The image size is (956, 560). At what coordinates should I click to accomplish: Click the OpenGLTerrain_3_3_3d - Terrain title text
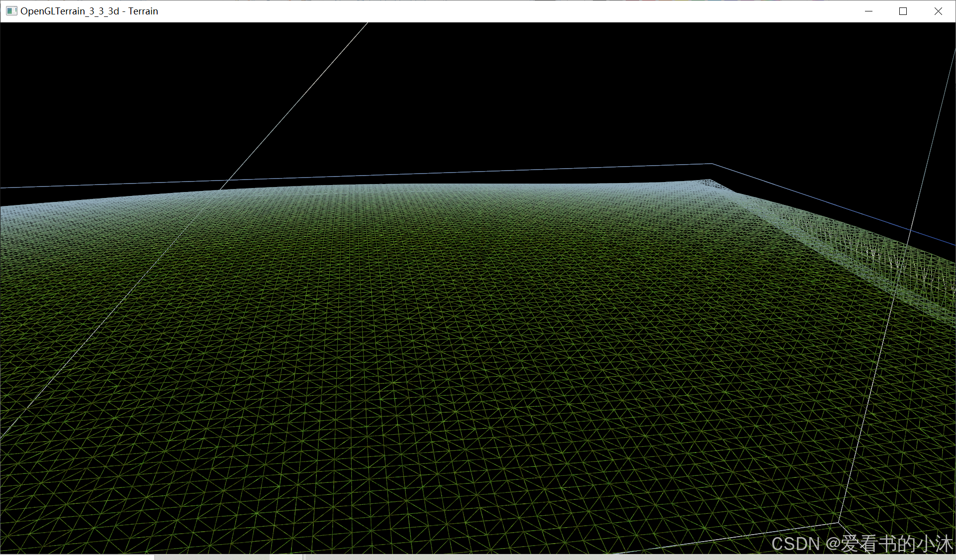(x=89, y=11)
